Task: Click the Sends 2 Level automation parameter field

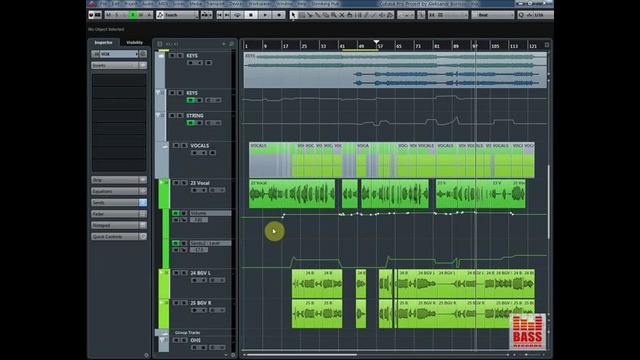Action: click(x=210, y=243)
